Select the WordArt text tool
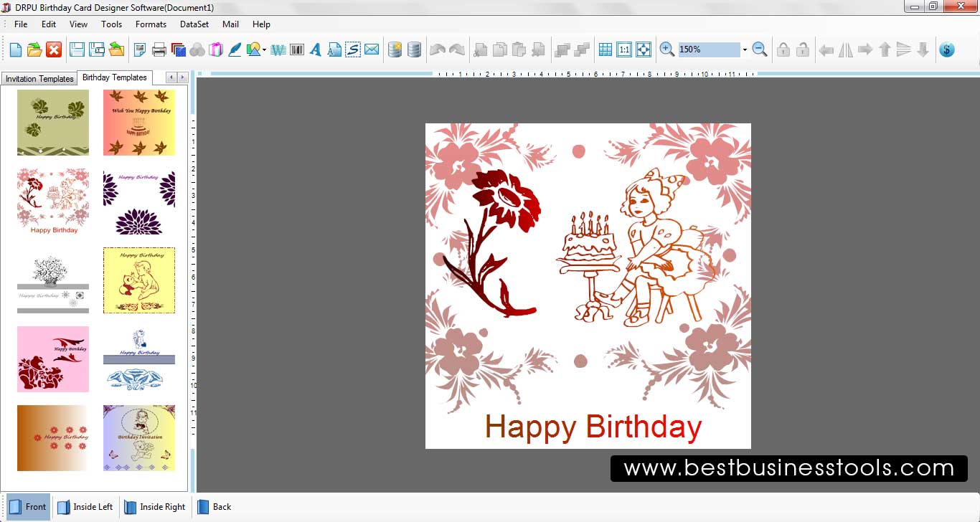 [278, 49]
